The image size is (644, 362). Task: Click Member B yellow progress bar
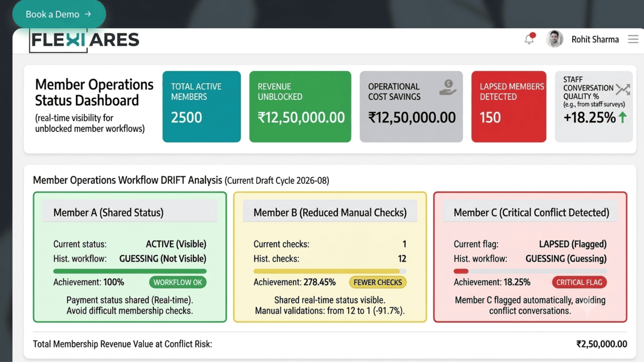point(330,271)
